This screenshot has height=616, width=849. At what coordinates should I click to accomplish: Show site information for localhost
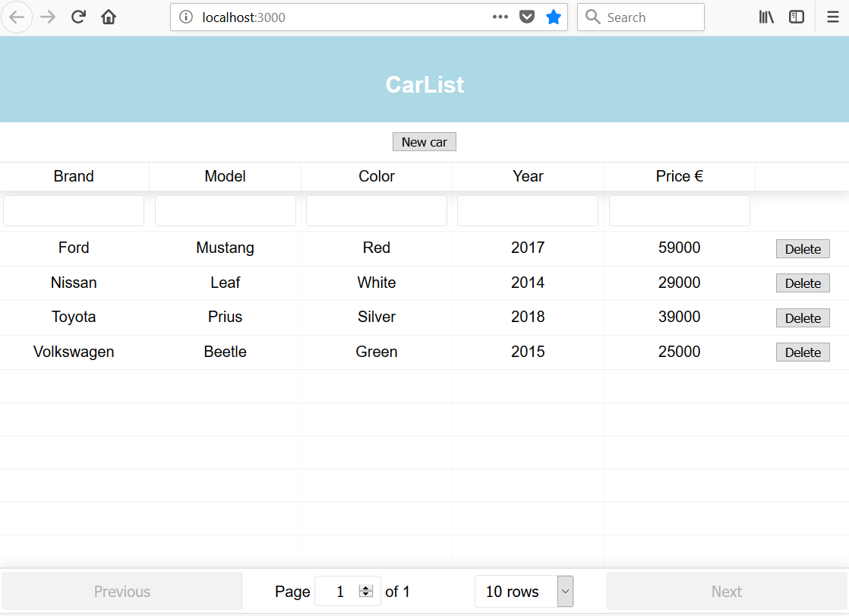(186, 17)
